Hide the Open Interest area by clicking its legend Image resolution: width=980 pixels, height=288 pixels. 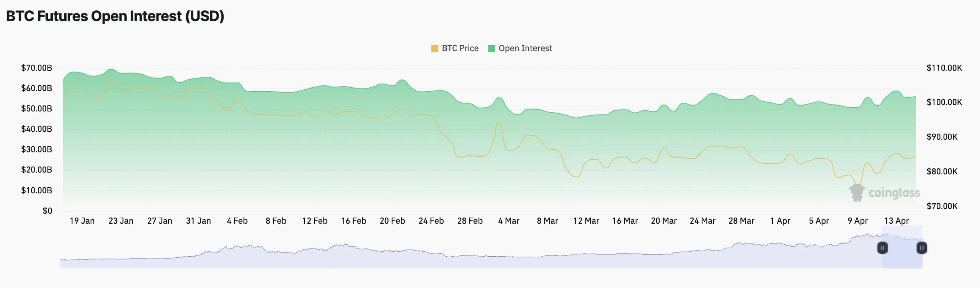[x=524, y=48]
